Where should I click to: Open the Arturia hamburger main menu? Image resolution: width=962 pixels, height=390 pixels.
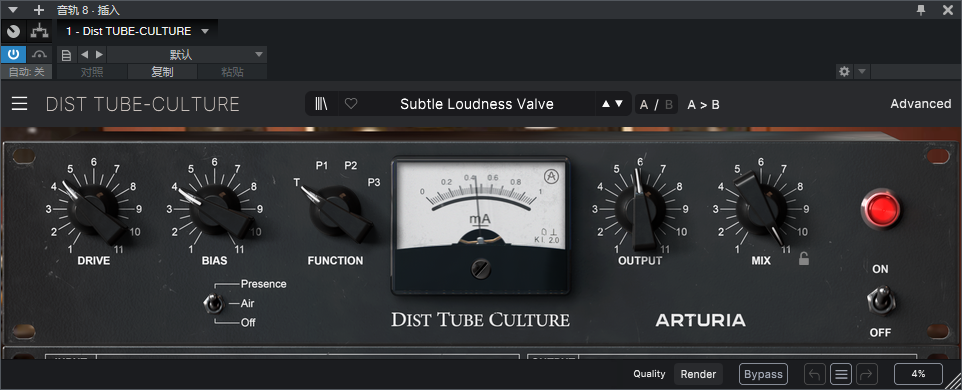tap(20, 104)
